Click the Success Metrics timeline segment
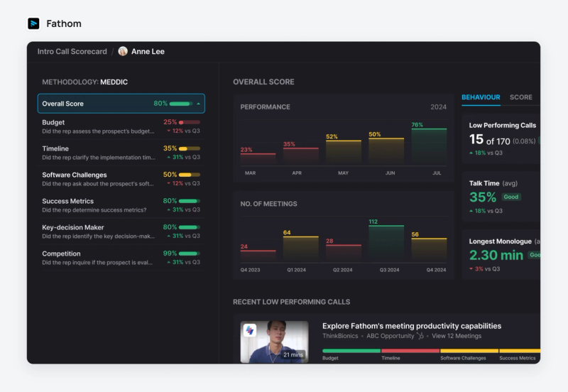 click(x=520, y=351)
